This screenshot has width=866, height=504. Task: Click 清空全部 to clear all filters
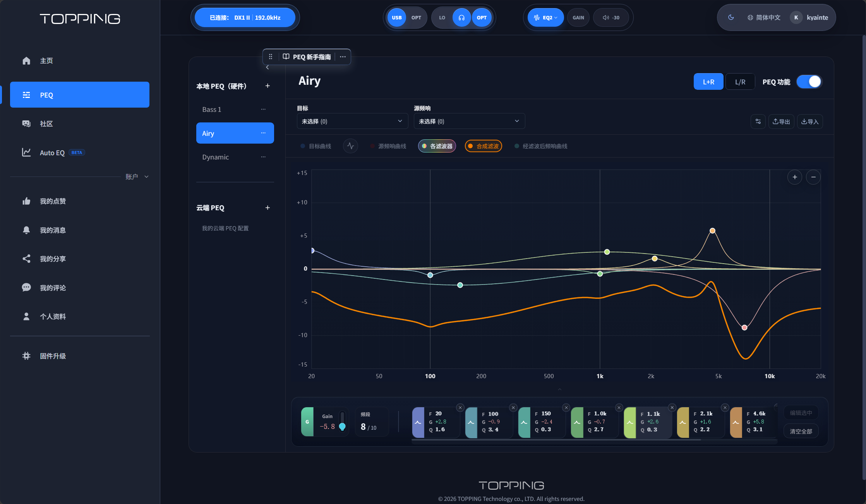[801, 431]
